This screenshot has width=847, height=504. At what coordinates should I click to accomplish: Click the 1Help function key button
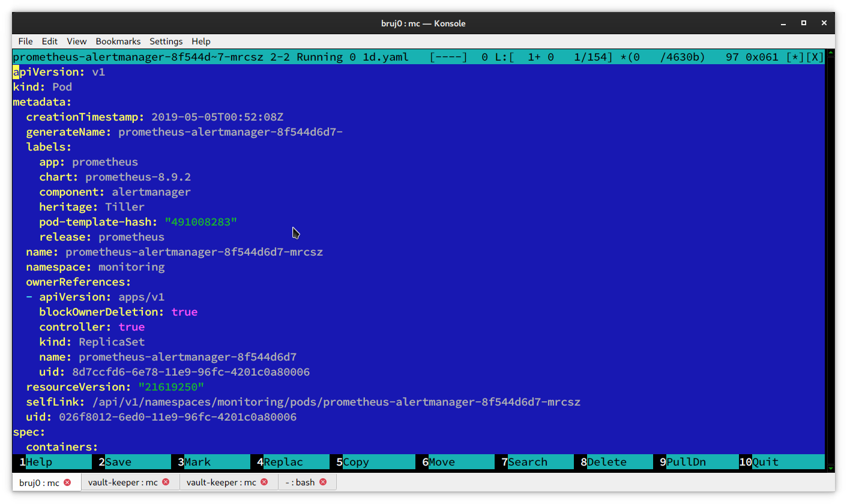(52, 462)
